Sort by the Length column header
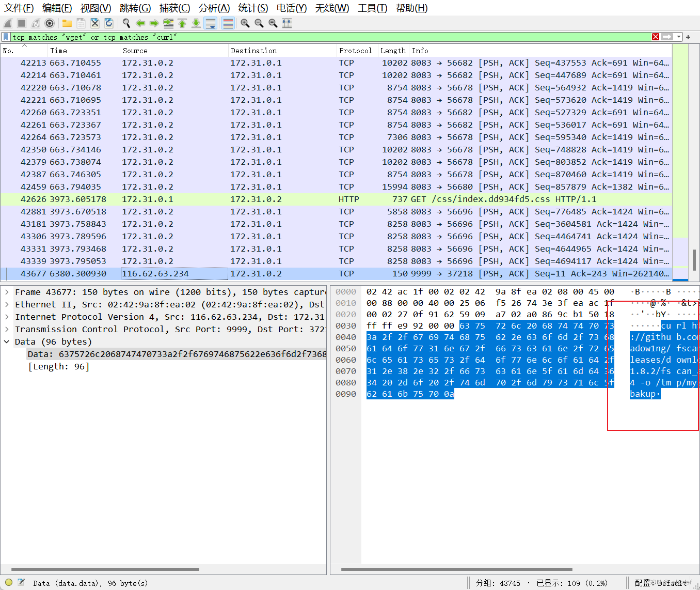 (394, 51)
